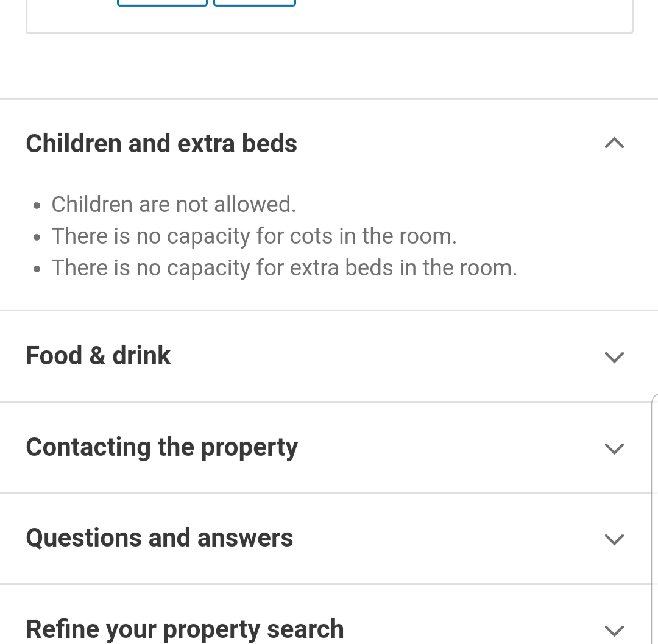The image size is (658, 644).
Task: Select the 'Children are not allowed.' text
Action: click(174, 204)
